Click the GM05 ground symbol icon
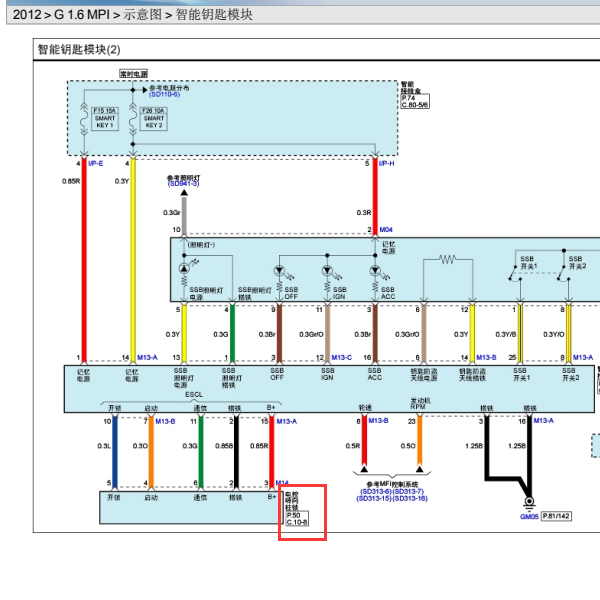This screenshot has width=600, height=600. coord(529,502)
